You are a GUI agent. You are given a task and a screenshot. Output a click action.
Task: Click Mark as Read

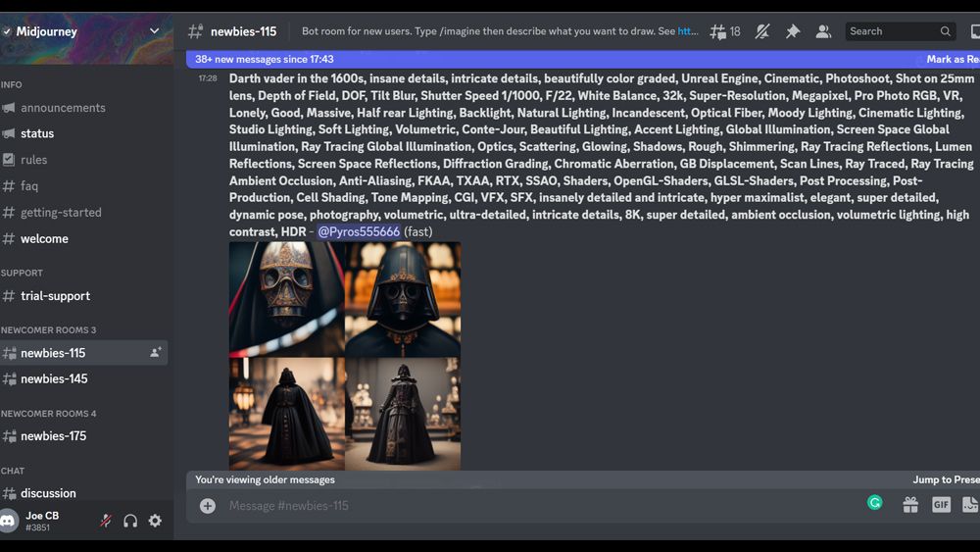click(954, 60)
